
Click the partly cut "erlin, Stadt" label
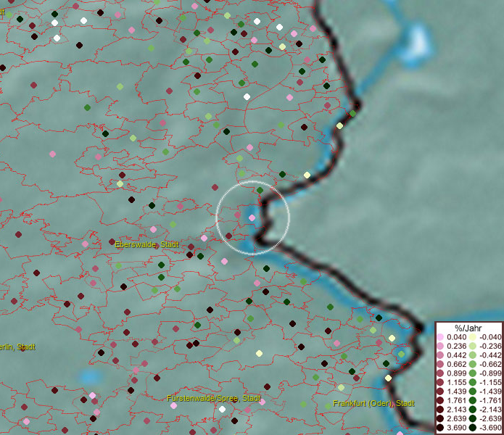(17, 347)
